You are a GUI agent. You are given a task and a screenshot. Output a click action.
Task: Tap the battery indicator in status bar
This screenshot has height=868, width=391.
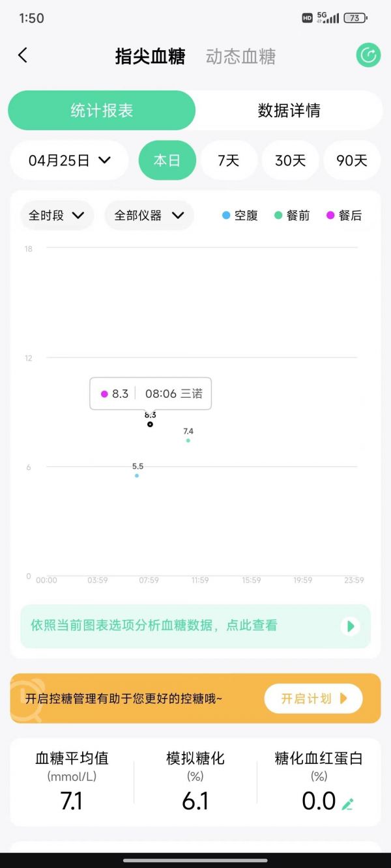[x=355, y=18]
